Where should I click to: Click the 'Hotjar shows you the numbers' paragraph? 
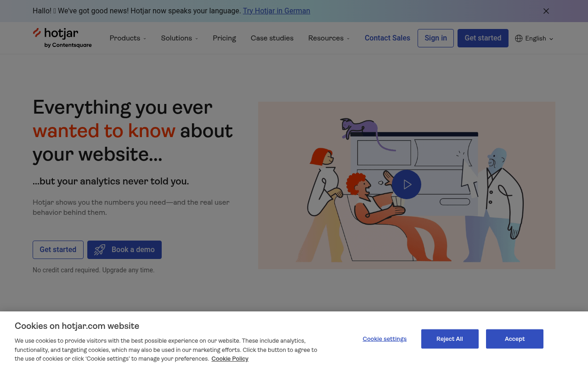(131, 207)
